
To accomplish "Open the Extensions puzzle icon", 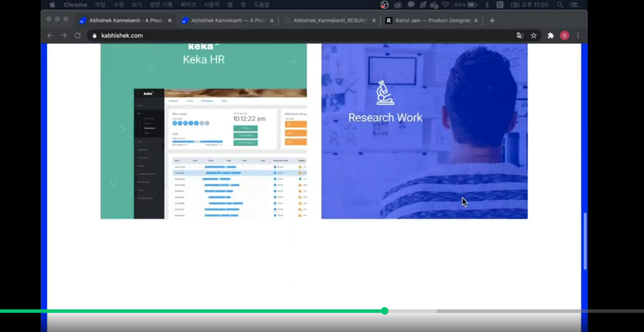I will point(550,35).
